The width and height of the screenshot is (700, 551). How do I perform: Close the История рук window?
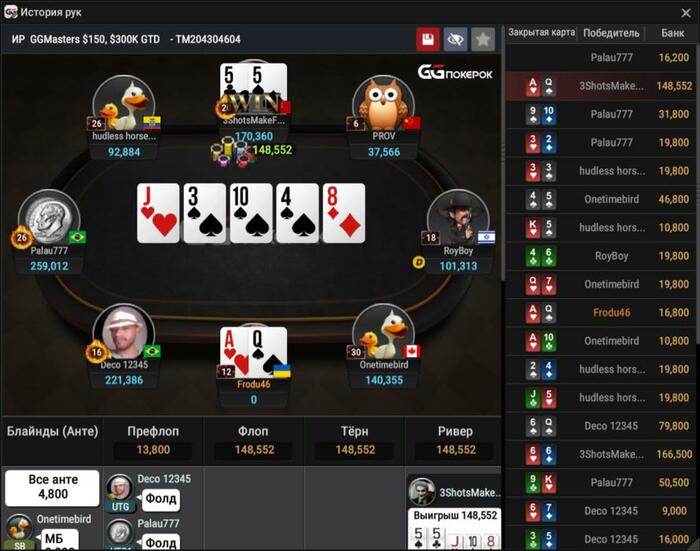pyautogui.click(x=686, y=13)
